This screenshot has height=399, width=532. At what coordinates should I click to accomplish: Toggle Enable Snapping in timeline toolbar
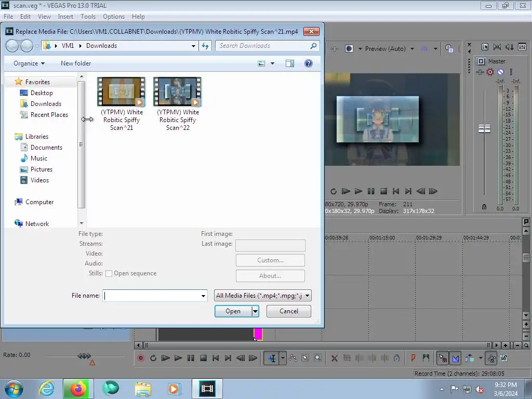[x=443, y=358]
